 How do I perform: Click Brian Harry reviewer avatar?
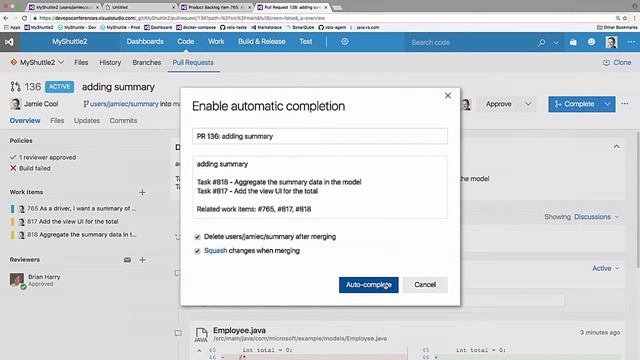(17, 280)
